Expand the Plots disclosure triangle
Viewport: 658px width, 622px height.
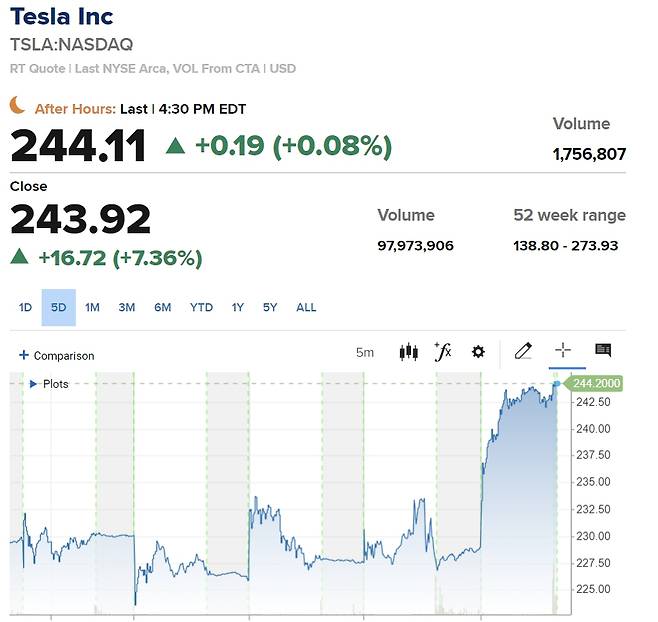33,384
